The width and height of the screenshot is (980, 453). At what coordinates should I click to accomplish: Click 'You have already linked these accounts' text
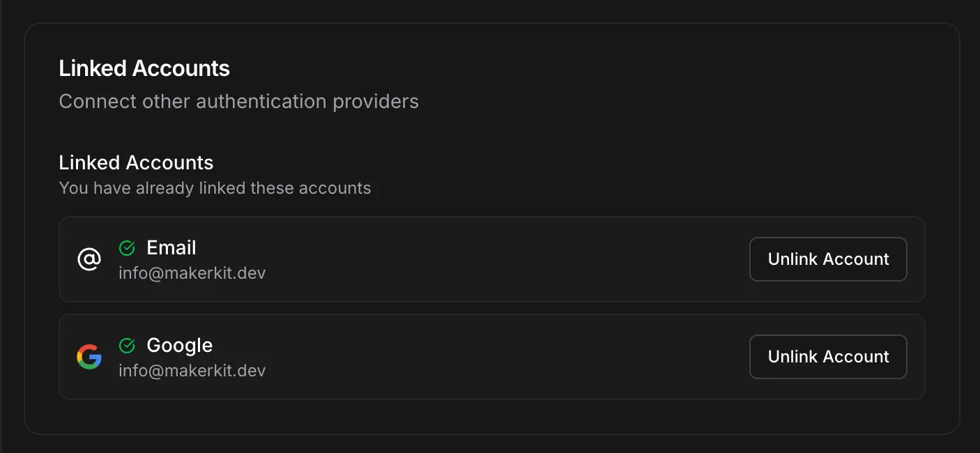tap(215, 188)
